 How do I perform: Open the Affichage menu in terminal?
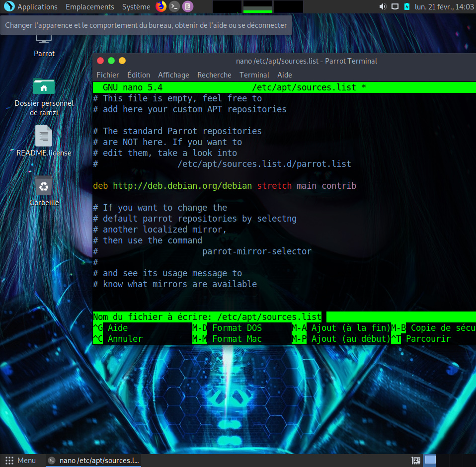(x=173, y=75)
